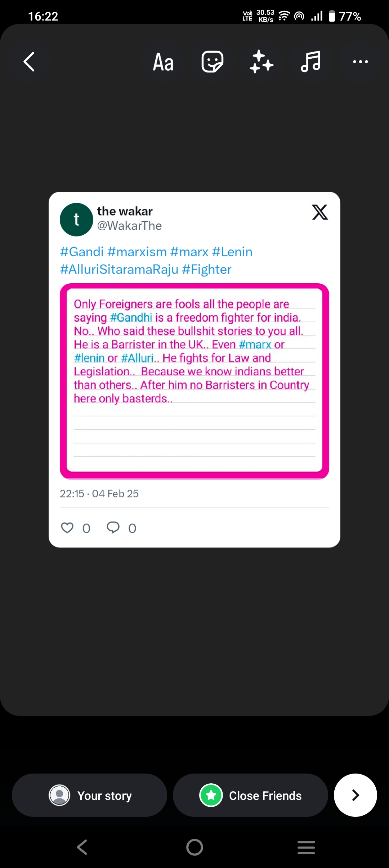Image resolution: width=389 pixels, height=868 pixels.
Task: Tap the heart like icon on tweet
Action: coord(67,528)
